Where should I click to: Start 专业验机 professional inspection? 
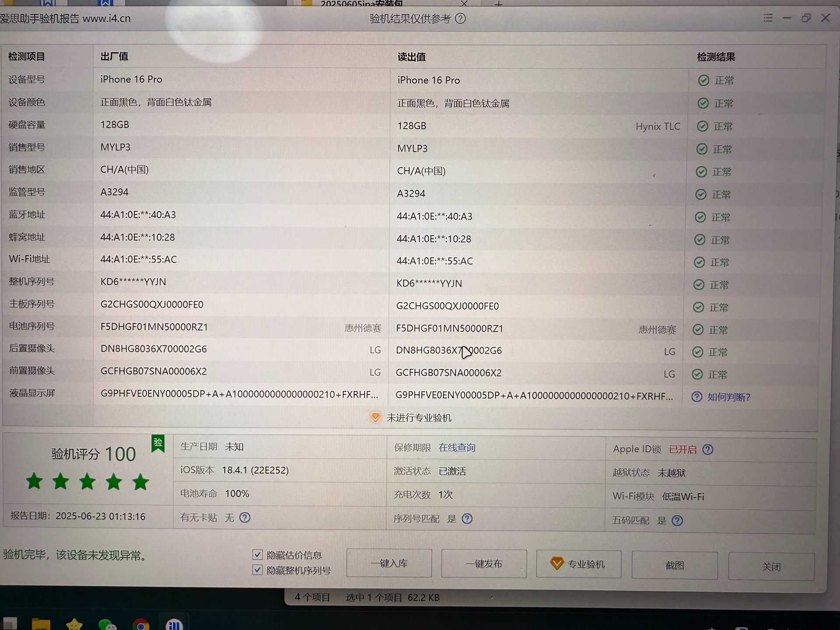click(579, 564)
